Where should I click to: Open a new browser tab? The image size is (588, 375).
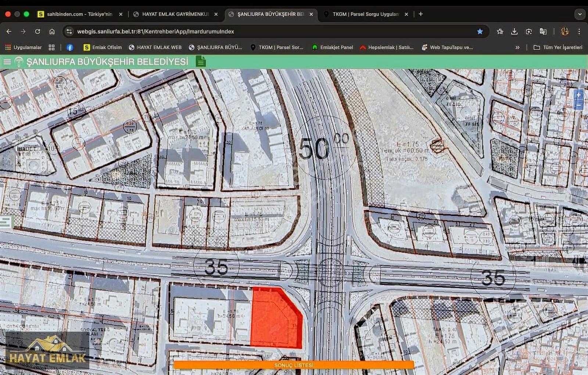pyautogui.click(x=421, y=14)
